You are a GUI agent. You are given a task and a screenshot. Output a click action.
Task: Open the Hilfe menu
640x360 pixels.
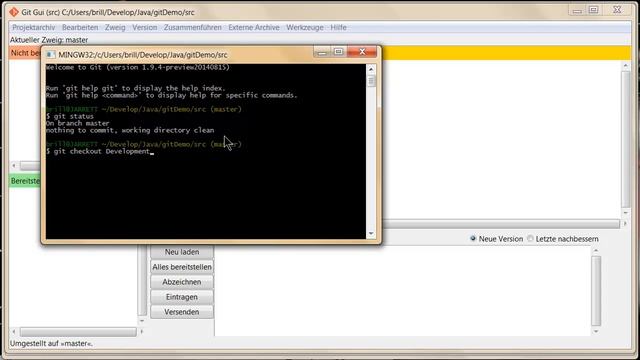338,27
